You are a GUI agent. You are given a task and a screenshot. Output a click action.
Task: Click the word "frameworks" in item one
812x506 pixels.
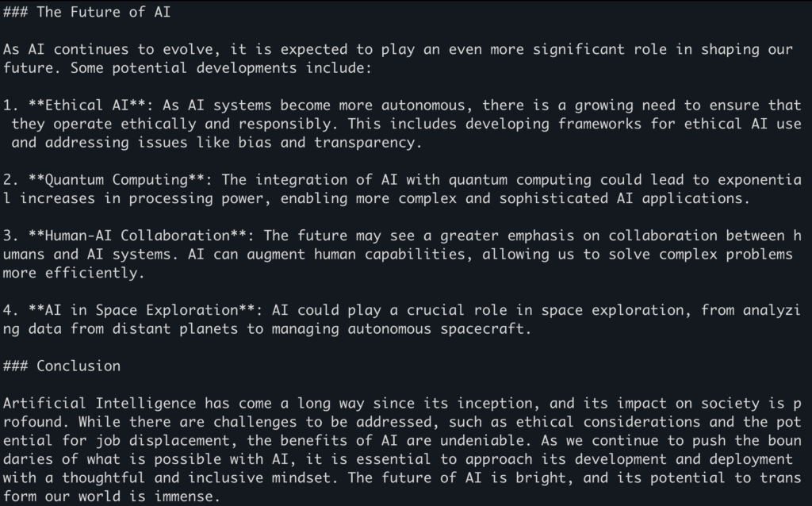click(x=599, y=124)
